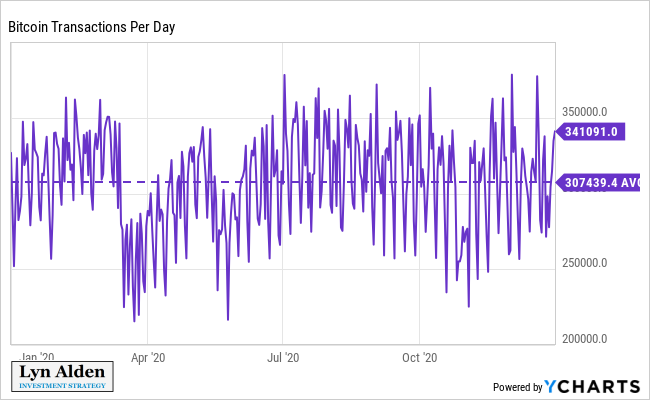This screenshot has width=650, height=400.
Task: Select the 250000.0 y-axis label
Action: (x=585, y=263)
